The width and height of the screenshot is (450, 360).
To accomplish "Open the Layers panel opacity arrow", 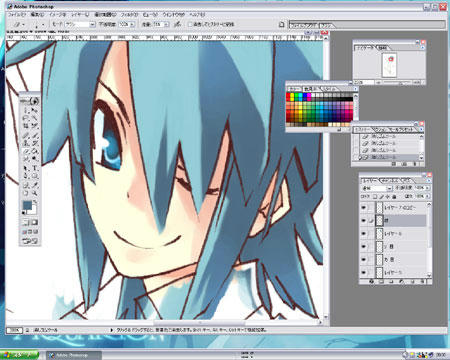I will coord(428,188).
